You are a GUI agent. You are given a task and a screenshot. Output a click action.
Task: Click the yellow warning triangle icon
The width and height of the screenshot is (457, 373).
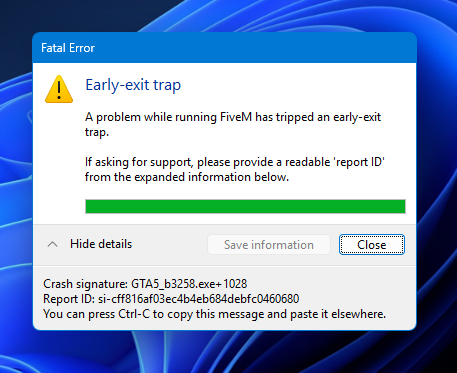point(59,89)
